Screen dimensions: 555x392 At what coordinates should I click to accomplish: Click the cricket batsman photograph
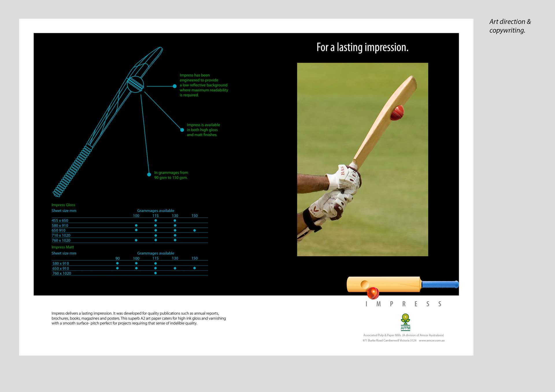click(362, 159)
